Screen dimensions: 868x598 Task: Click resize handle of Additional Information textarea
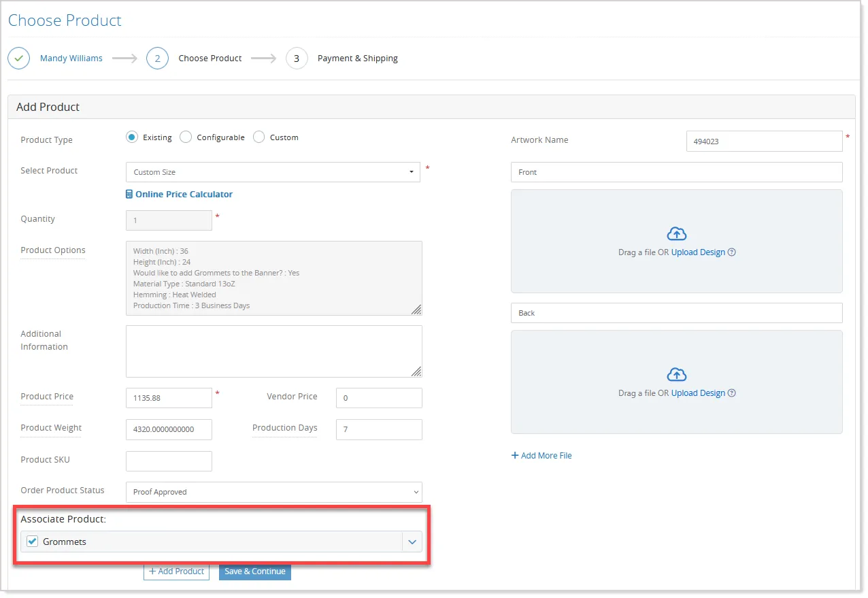point(416,371)
